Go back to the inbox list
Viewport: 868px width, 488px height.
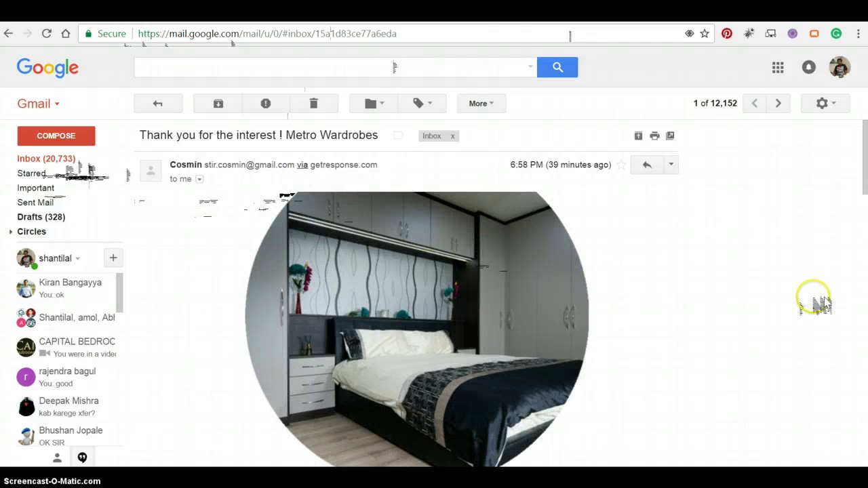point(158,103)
